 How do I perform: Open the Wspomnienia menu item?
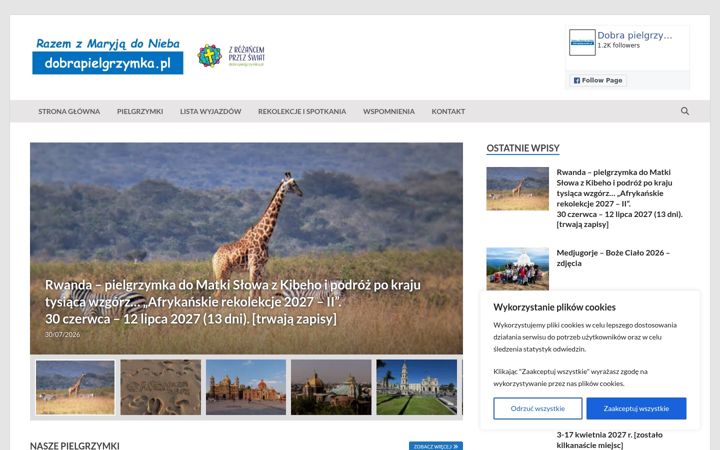pyautogui.click(x=388, y=111)
